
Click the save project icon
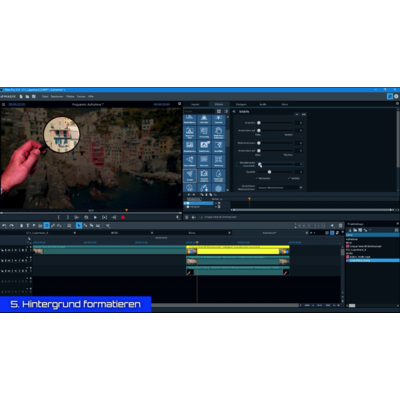34,96
